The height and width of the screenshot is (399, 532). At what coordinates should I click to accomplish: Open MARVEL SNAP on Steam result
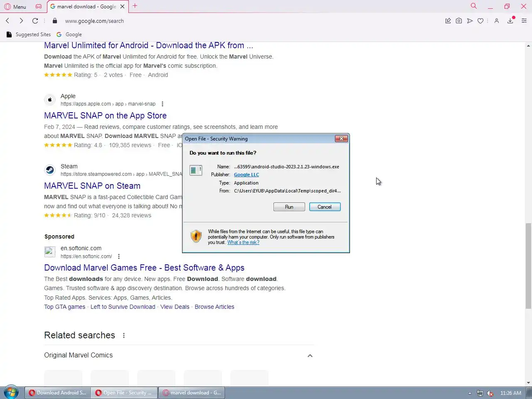click(92, 186)
